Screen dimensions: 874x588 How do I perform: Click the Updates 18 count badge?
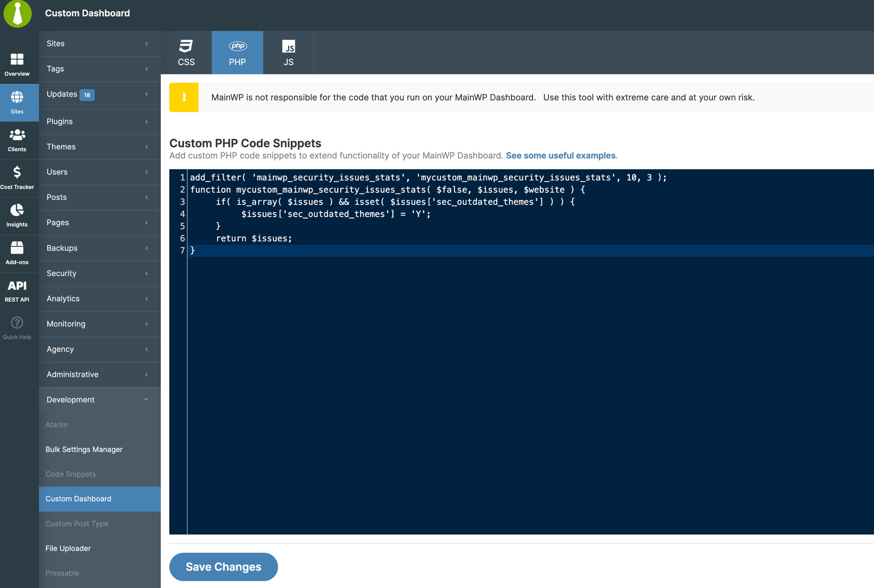(87, 95)
